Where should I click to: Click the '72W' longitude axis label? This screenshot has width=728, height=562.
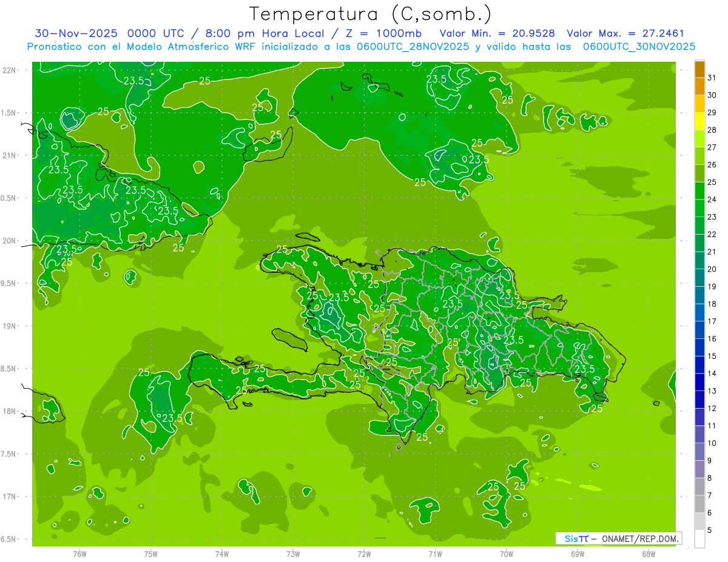pos(364,554)
